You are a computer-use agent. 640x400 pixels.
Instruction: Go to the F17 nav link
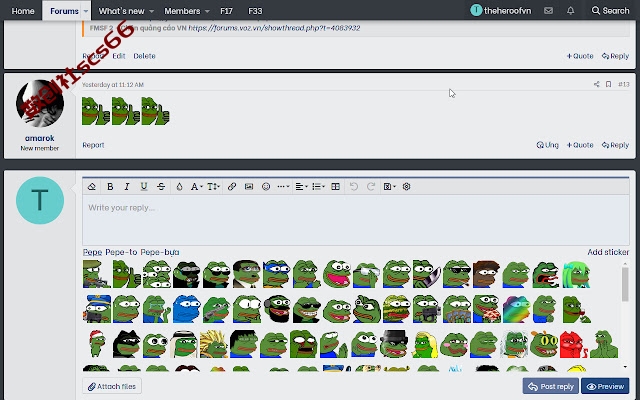[226, 11]
